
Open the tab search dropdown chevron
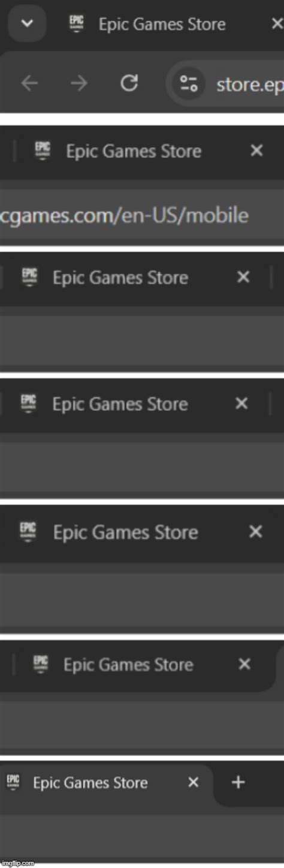pos(26,24)
